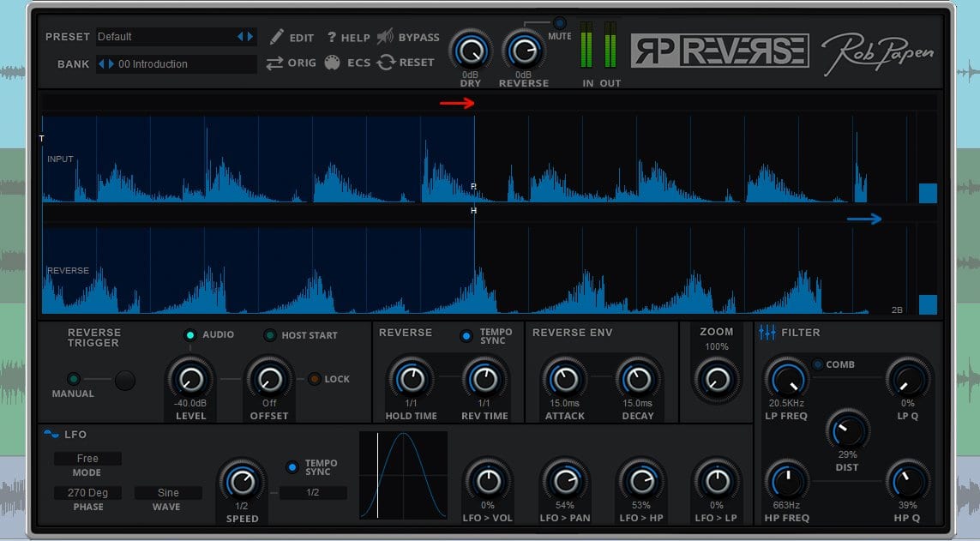Click the 2B label on reverse waveform
Screen dimensions: 980x541
[x=897, y=310]
